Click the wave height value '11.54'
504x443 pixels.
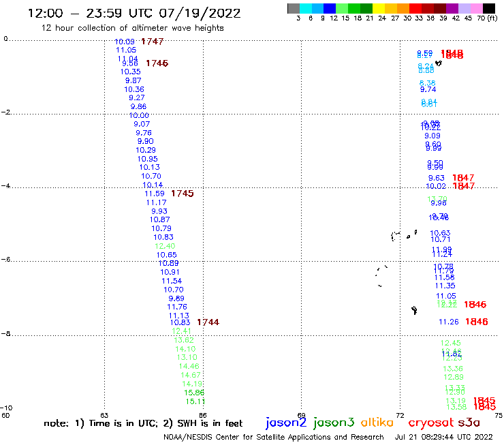[x=172, y=281]
